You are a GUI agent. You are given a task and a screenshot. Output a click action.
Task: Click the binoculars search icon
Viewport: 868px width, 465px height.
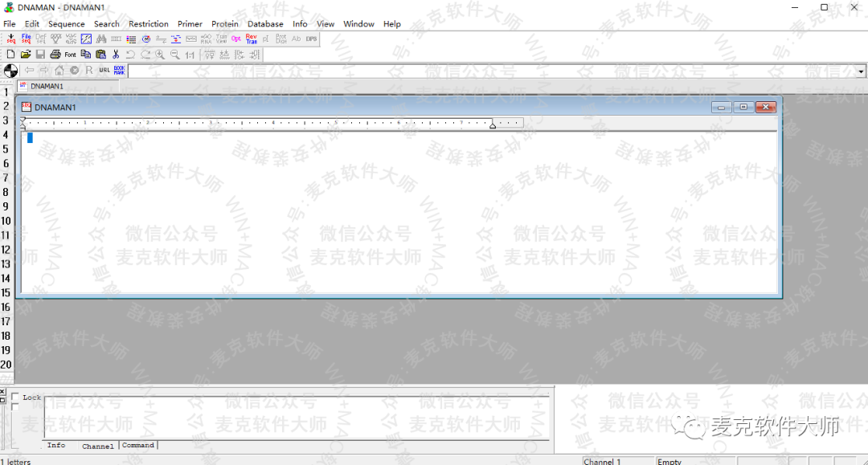click(x=100, y=39)
